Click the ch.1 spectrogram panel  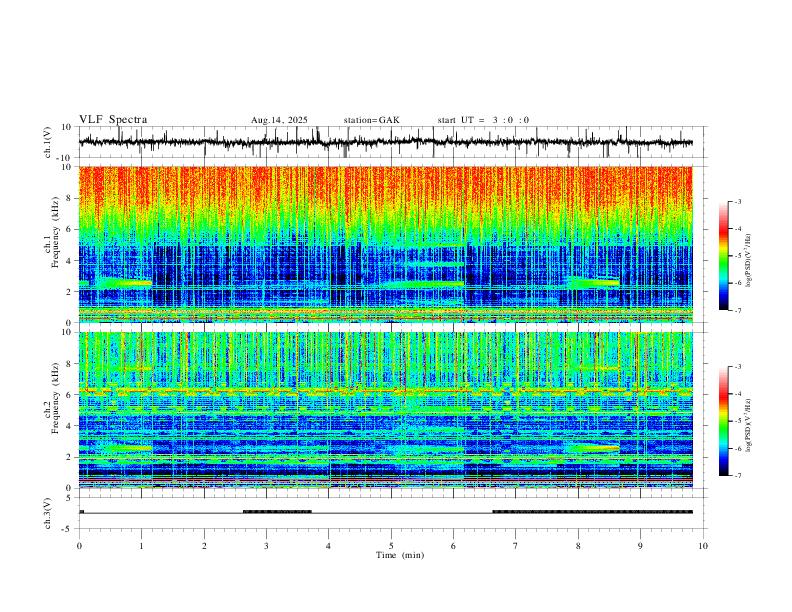click(x=385, y=244)
